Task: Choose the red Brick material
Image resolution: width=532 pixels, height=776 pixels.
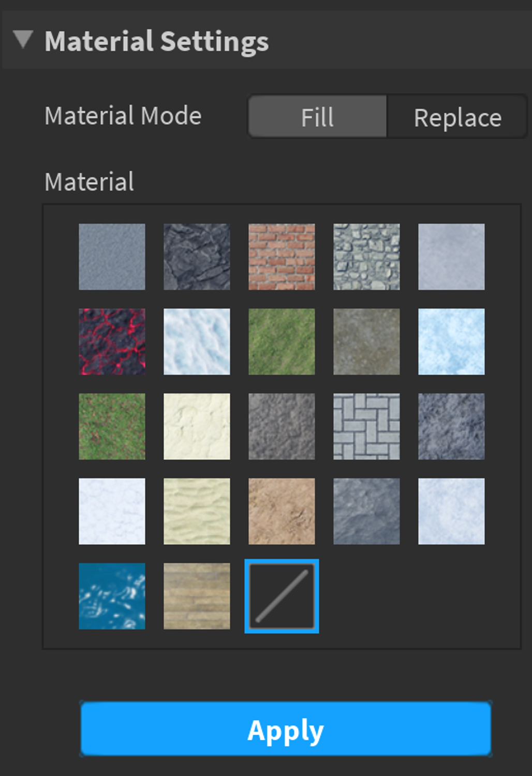Action: tap(282, 257)
